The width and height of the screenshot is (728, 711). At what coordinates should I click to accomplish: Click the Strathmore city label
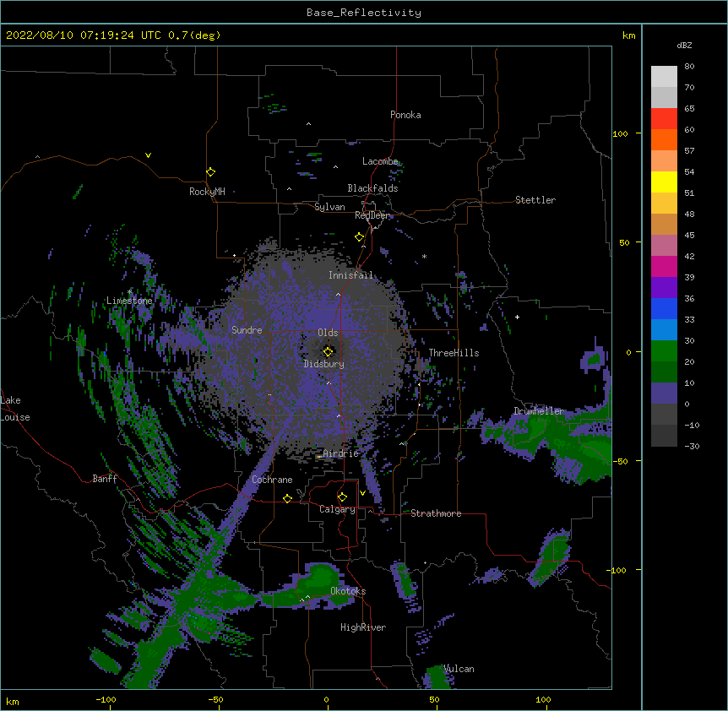(436, 513)
